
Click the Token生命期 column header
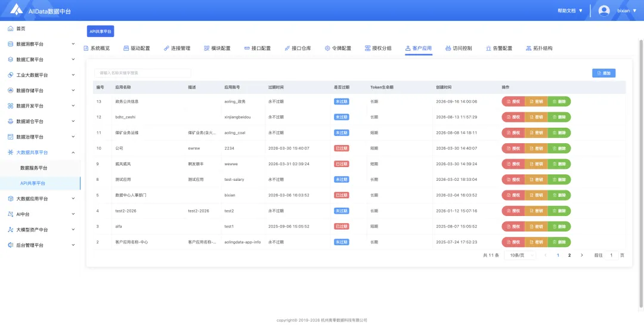coord(382,88)
